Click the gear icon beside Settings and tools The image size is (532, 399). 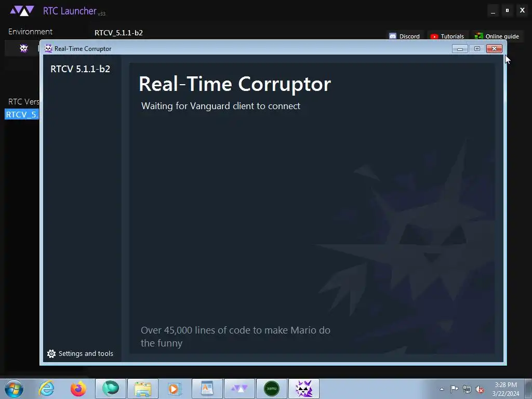click(51, 353)
